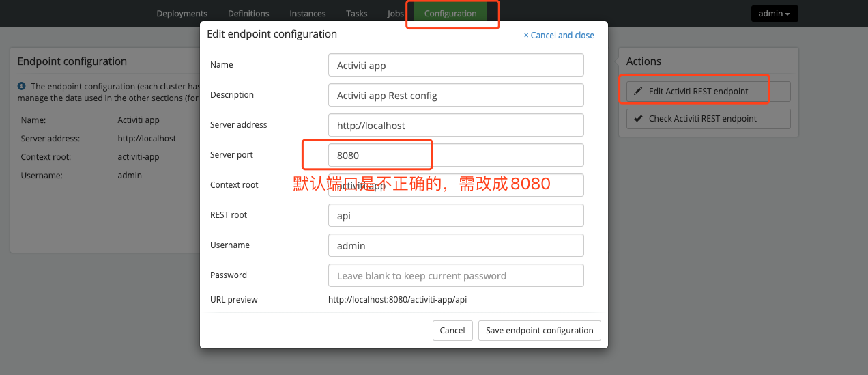Click Check Activiti REST endpoint button
868x375 pixels.
click(708, 119)
